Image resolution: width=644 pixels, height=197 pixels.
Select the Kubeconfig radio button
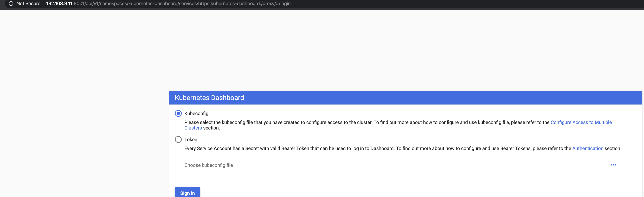tap(178, 113)
